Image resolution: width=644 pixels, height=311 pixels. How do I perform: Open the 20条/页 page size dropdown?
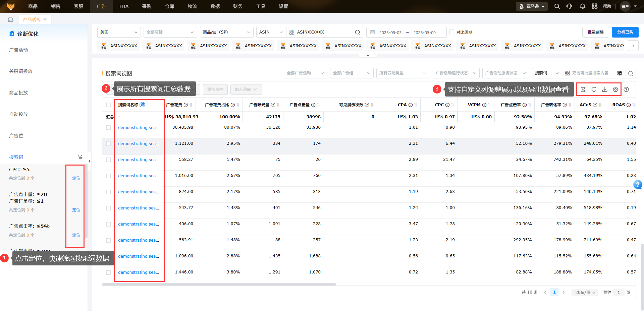tap(585, 292)
